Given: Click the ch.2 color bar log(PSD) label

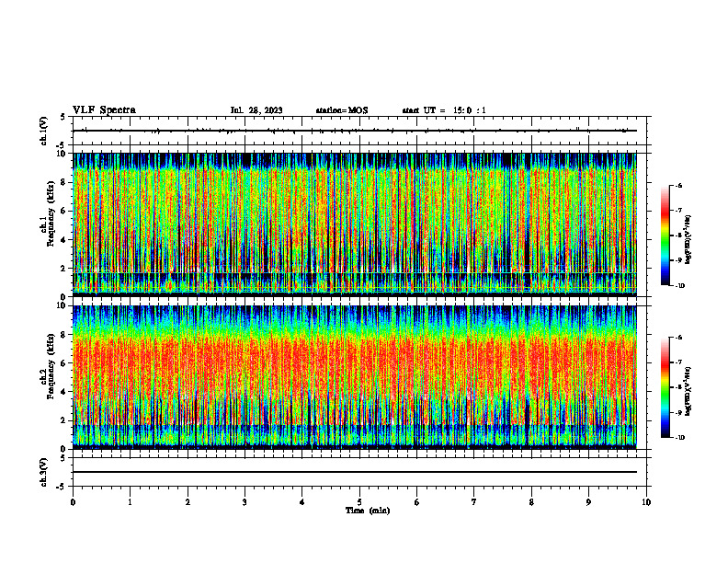Looking at the screenshot, I should [688, 392].
